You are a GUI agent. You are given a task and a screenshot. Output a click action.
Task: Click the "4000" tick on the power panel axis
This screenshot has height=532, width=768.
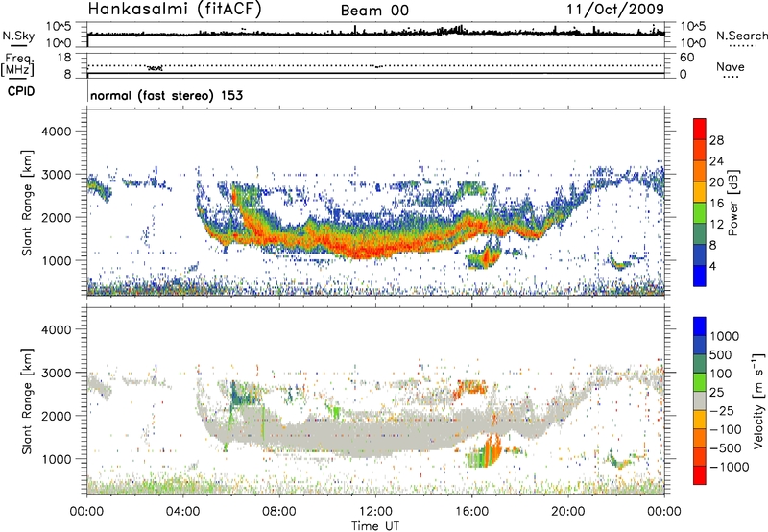[56, 132]
